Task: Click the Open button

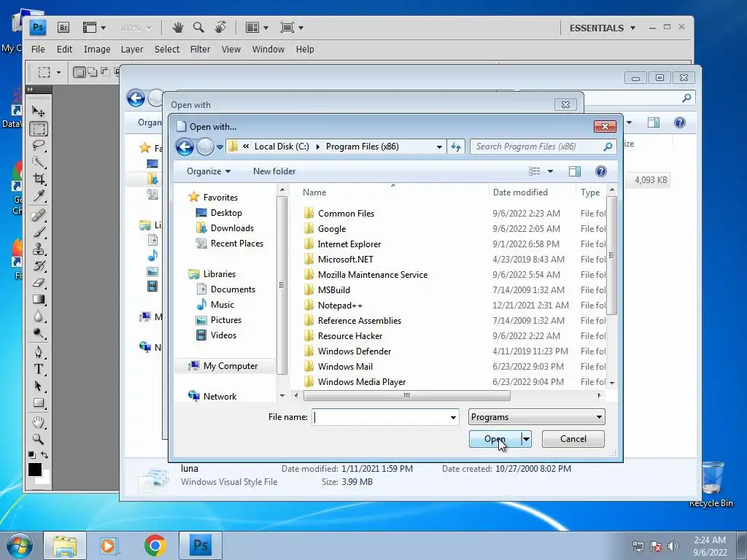Action: pos(495,439)
